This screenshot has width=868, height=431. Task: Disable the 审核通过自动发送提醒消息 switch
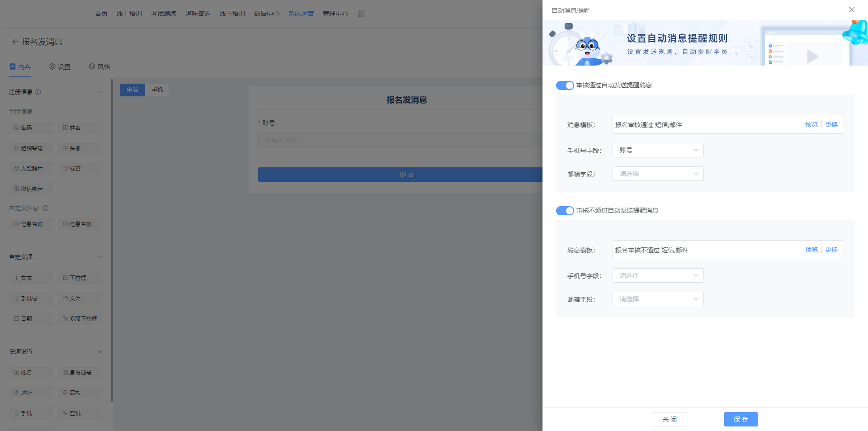(x=565, y=85)
